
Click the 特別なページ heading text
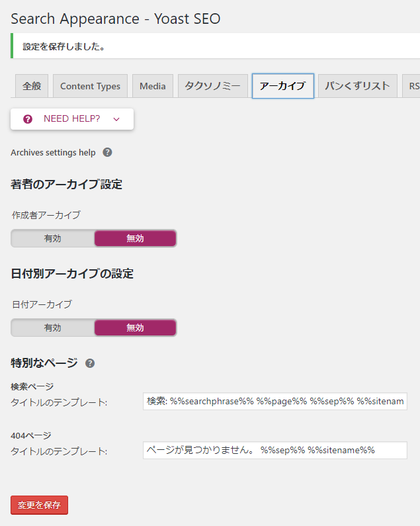pyautogui.click(x=44, y=363)
